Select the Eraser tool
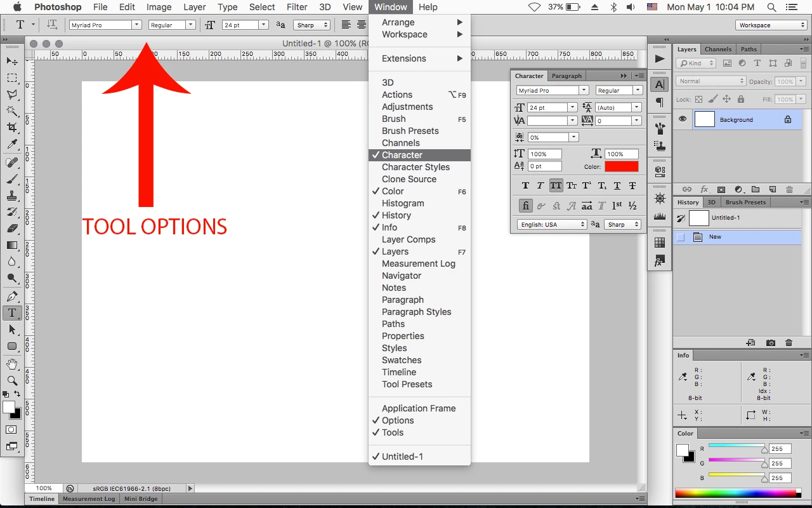The height and width of the screenshot is (508, 812). [x=12, y=229]
